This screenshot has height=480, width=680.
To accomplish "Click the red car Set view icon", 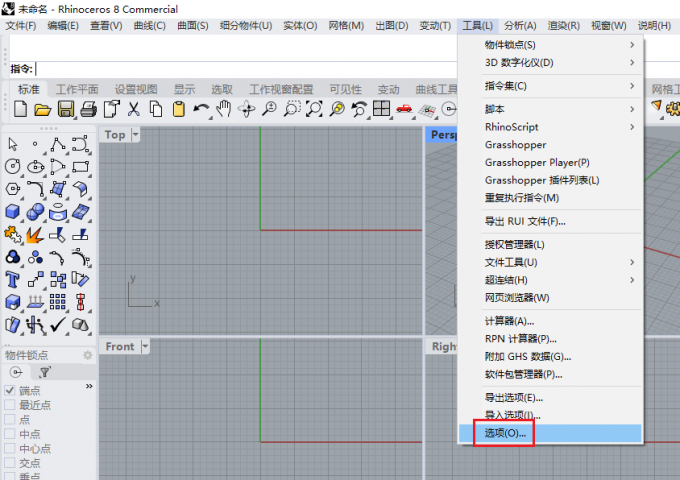I will pos(404,108).
